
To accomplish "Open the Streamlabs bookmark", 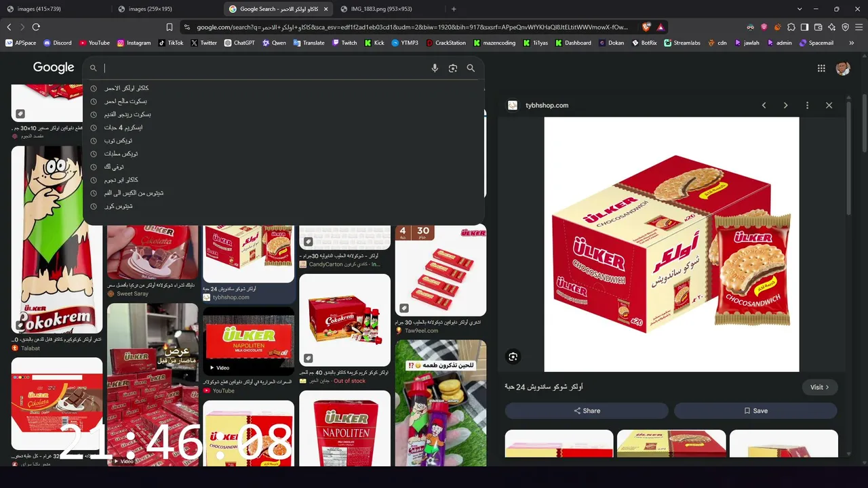I will point(682,43).
